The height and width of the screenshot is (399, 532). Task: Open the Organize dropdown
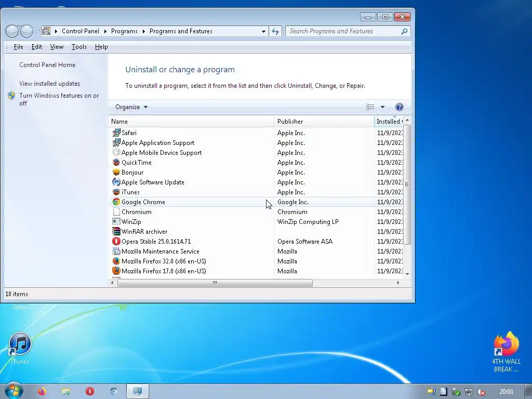coord(131,107)
